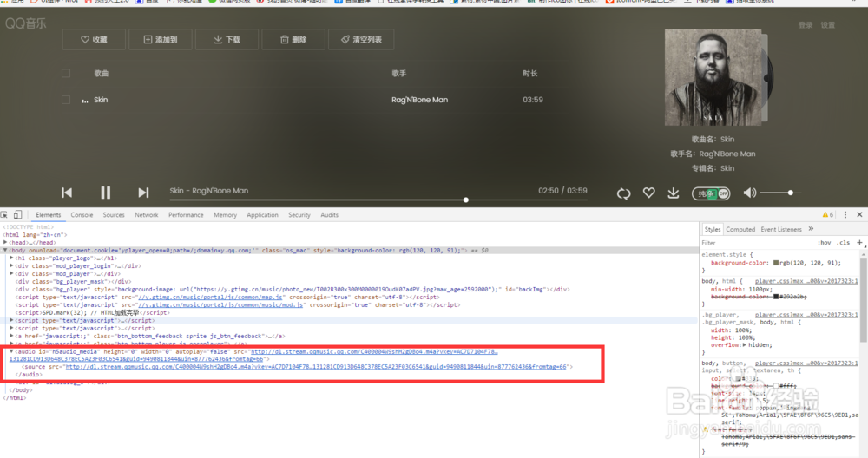
Task: Open the DevTools three-dot menu
Action: pos(845,214)
